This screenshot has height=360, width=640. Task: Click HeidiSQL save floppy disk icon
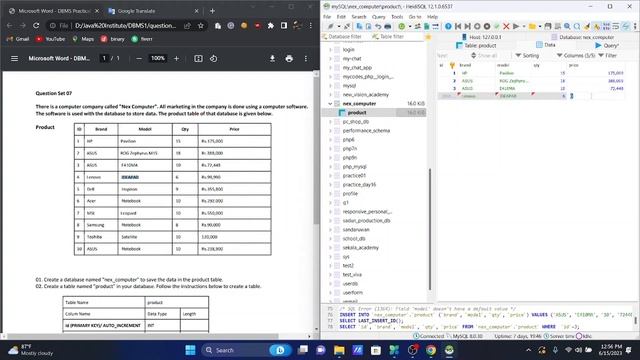click(x=548, y=26)
